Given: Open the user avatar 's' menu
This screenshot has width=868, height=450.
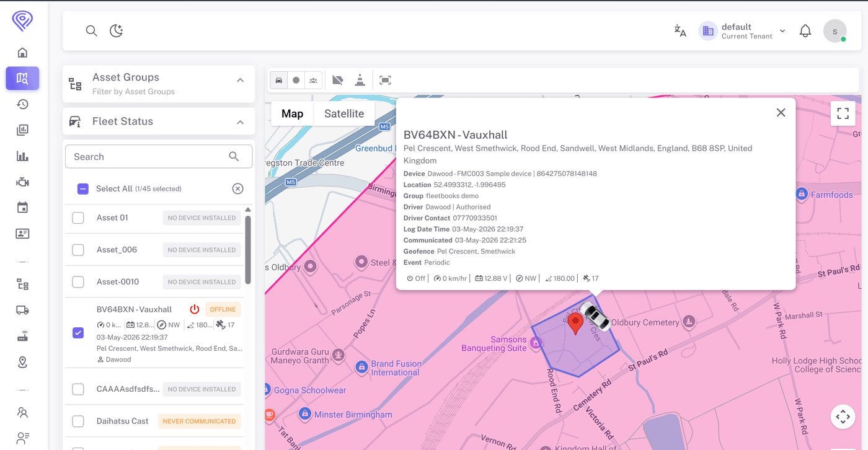Looking at the screenshot, I should pos(835,31).
